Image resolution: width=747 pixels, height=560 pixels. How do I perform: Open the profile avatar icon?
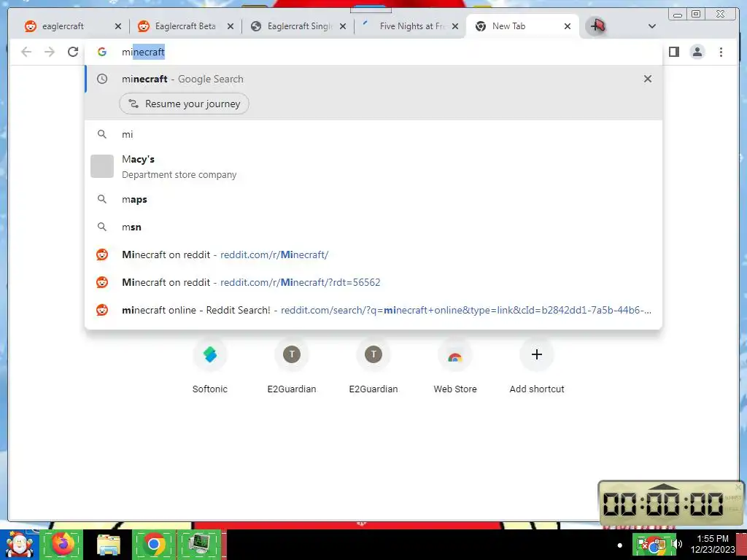coord(697,52)
